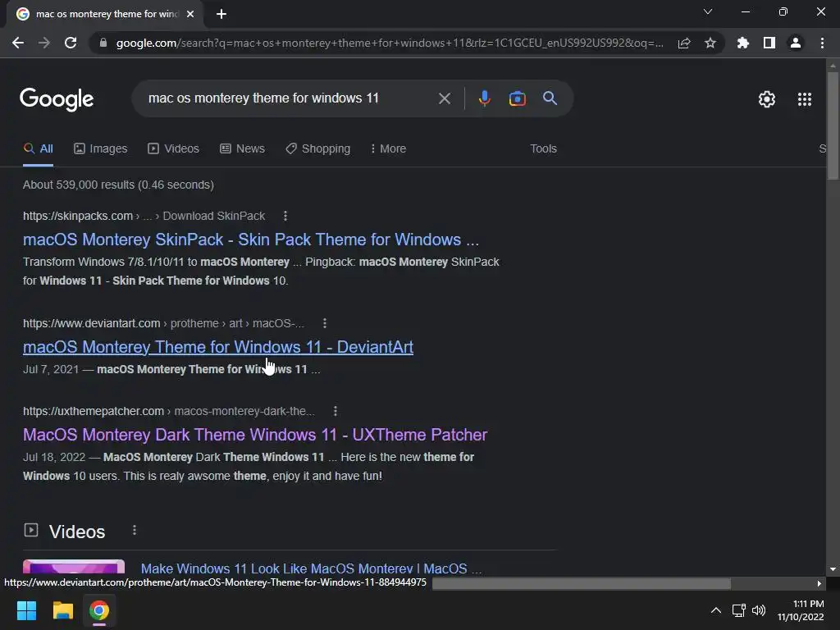Click the forward navigation arrow
840x630 pixels.
pos(44,43)
